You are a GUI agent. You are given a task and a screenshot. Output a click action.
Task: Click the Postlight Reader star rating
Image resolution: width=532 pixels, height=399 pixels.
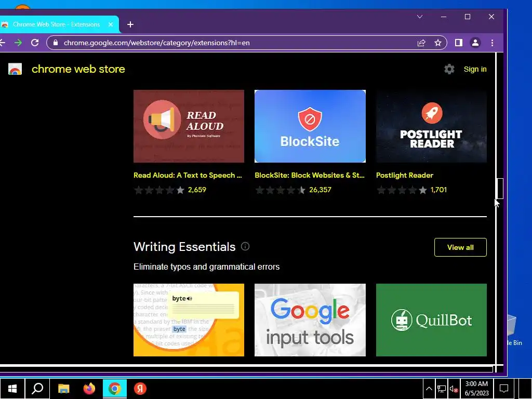(x=402, y=190)
